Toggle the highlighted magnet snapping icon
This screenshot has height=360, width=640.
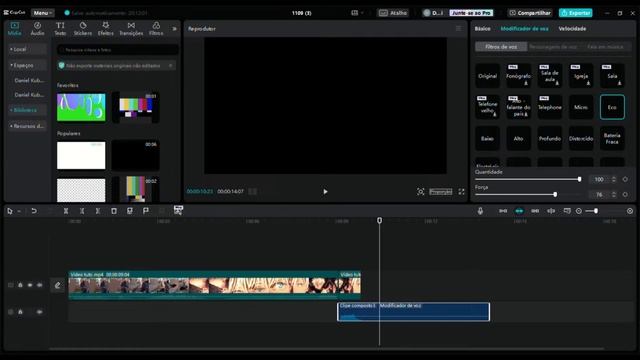point(519,211)
